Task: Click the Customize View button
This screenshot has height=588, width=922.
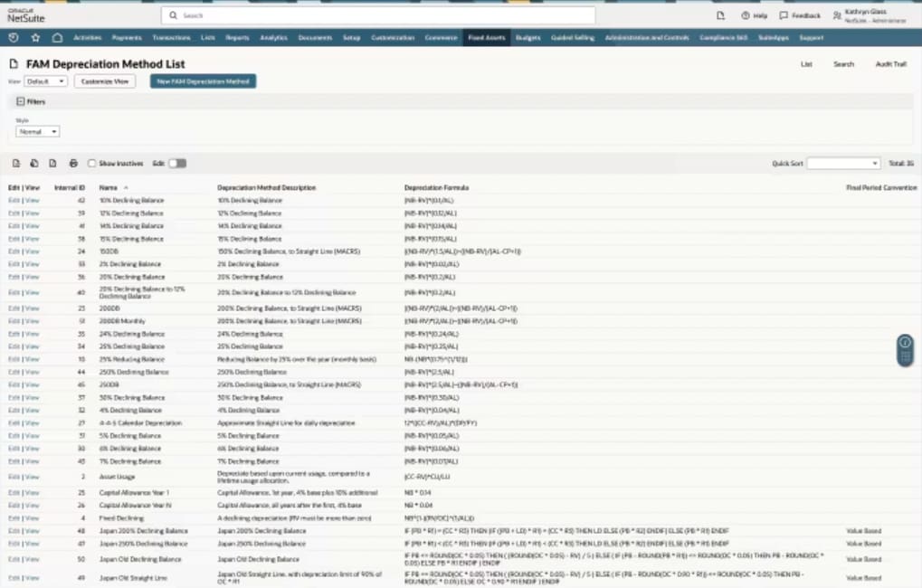Action: coord(105,81)
